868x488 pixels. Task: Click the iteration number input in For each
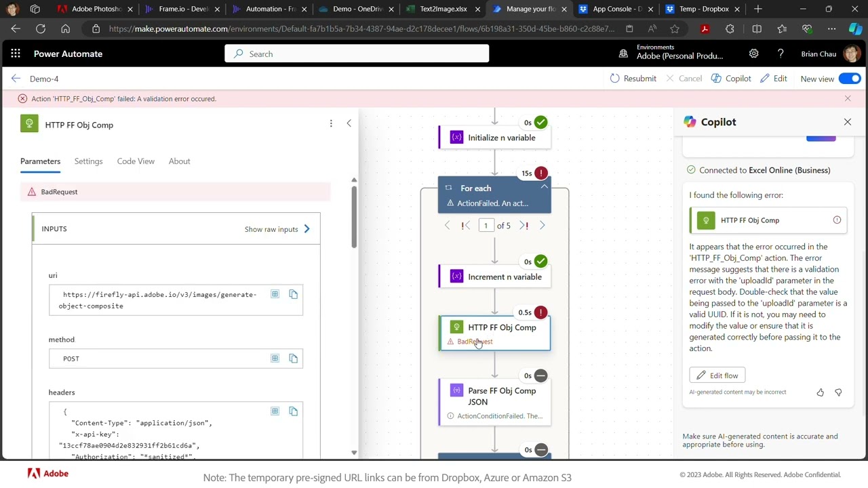click(486, 226)
